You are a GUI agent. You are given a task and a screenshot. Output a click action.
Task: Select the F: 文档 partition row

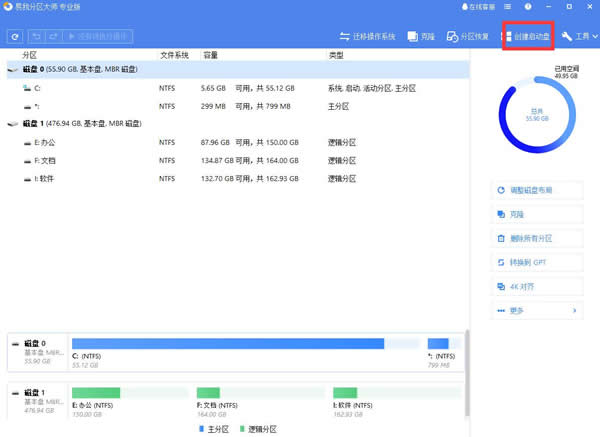tap(238, 161)
